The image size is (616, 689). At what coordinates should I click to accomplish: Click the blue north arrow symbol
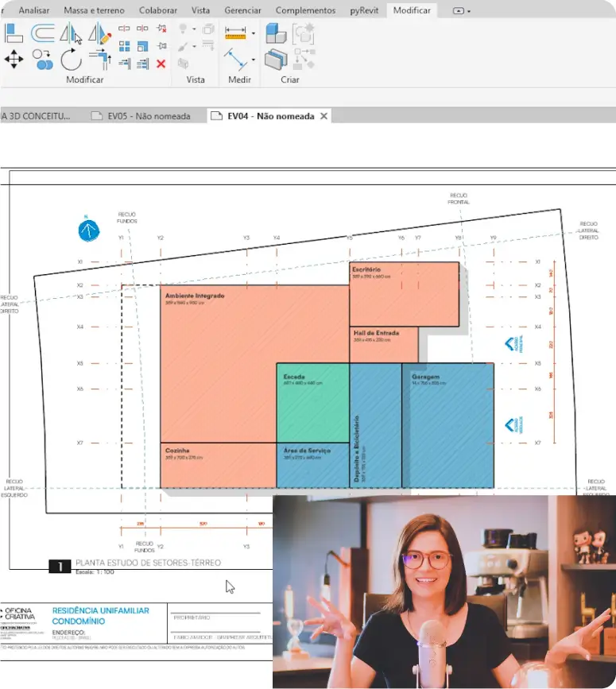(x=89, y=230)
